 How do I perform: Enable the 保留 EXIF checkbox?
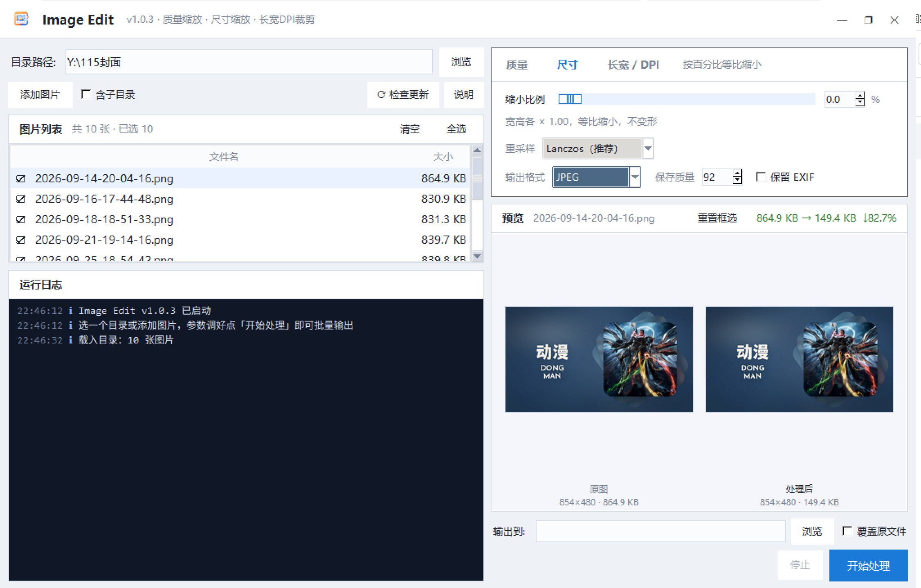[761, 177]
